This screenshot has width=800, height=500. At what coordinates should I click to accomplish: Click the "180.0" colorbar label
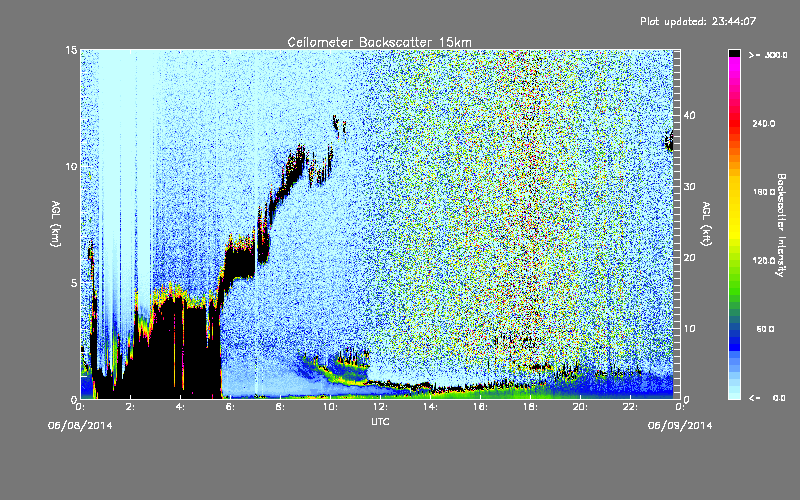pos(764,192)
